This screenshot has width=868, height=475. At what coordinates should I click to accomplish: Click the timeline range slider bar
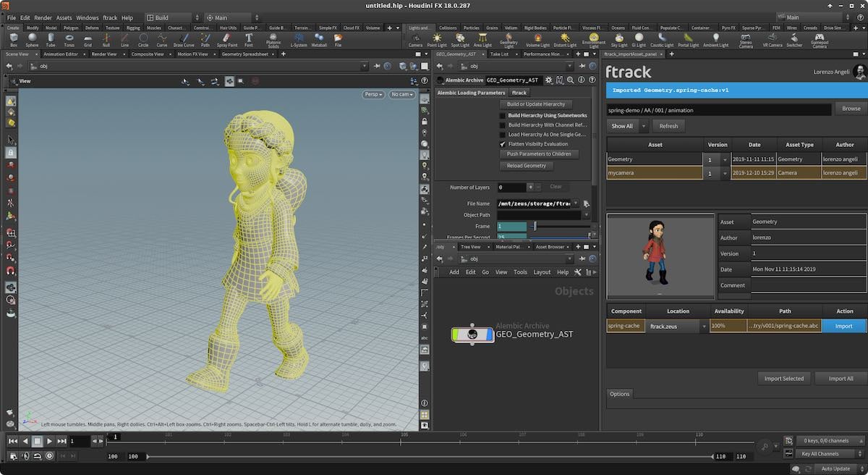[430, 457]
